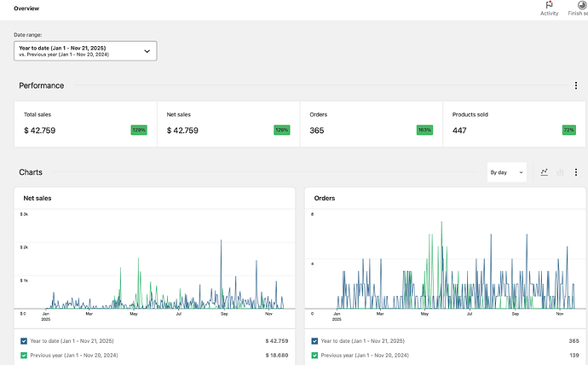588x365 pixels.
Task: Click the September peak in Net sales chart
Action: point(222,242)
